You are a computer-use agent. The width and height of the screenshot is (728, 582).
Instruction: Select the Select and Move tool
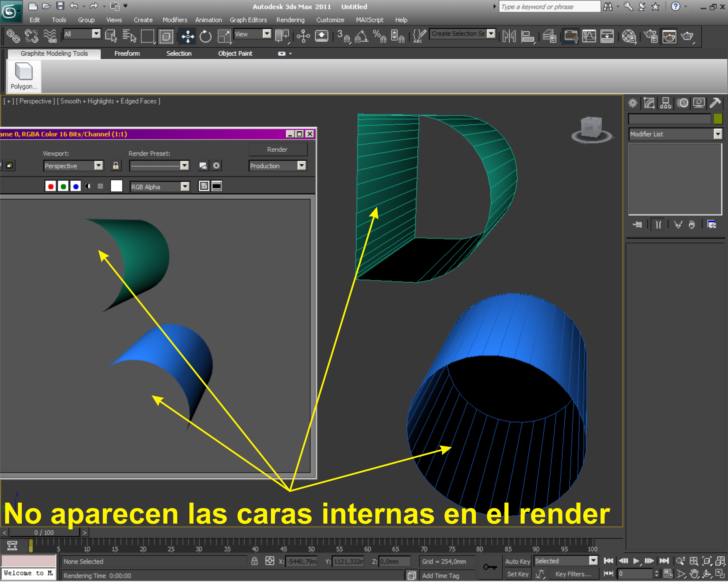(x=187, y=36)
